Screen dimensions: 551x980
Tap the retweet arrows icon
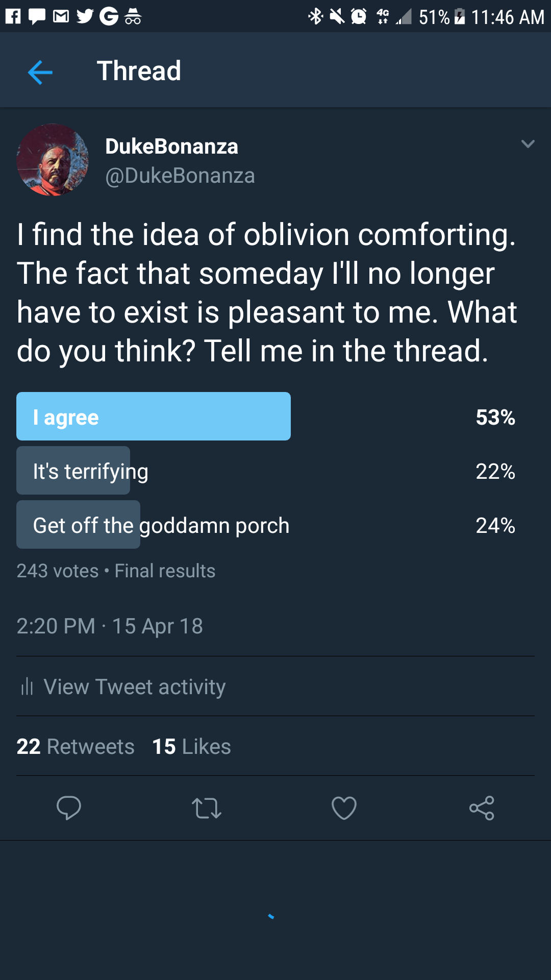[x=207, y=808]
